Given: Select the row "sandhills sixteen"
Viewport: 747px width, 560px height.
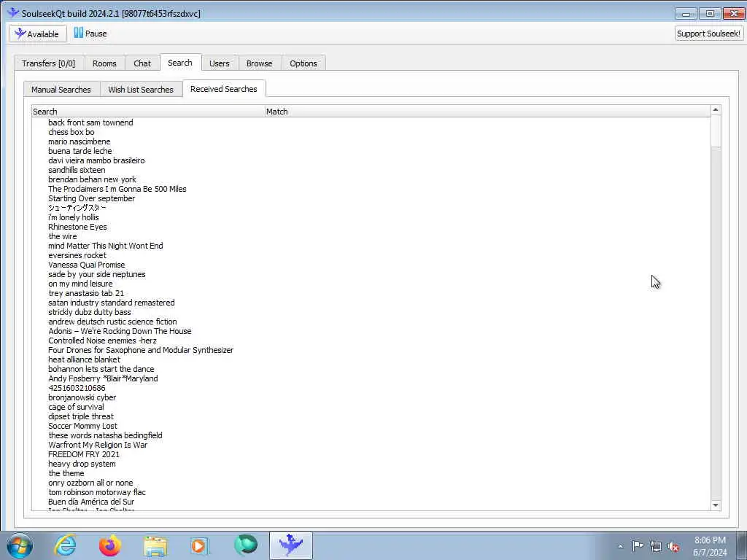Looking at the screenshot, I should [77, 170].
